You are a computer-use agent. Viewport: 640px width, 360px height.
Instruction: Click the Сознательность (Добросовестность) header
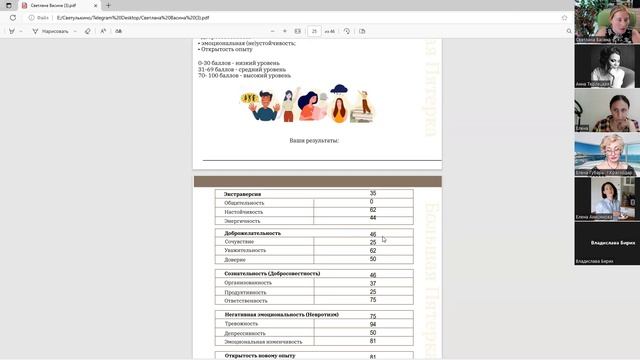[272, 273]
